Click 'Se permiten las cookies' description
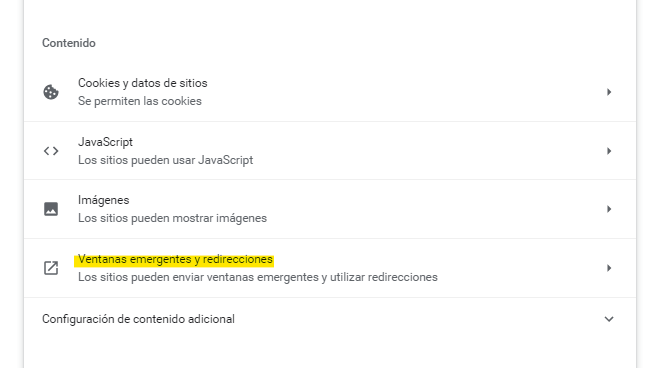This screenshot has width=672, height=368. tap(140, 101)
